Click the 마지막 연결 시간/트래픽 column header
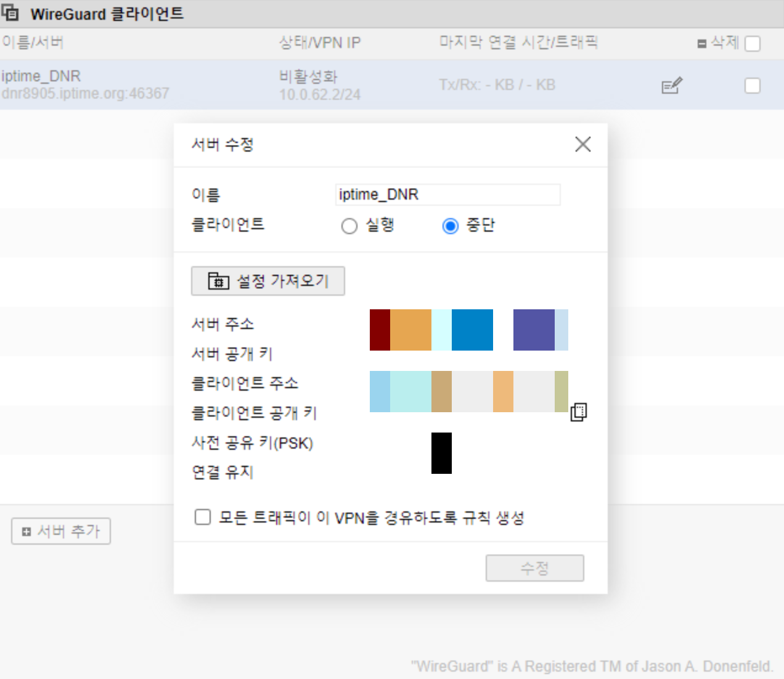This screenshot has width=784, height=679. click(518, 43)
